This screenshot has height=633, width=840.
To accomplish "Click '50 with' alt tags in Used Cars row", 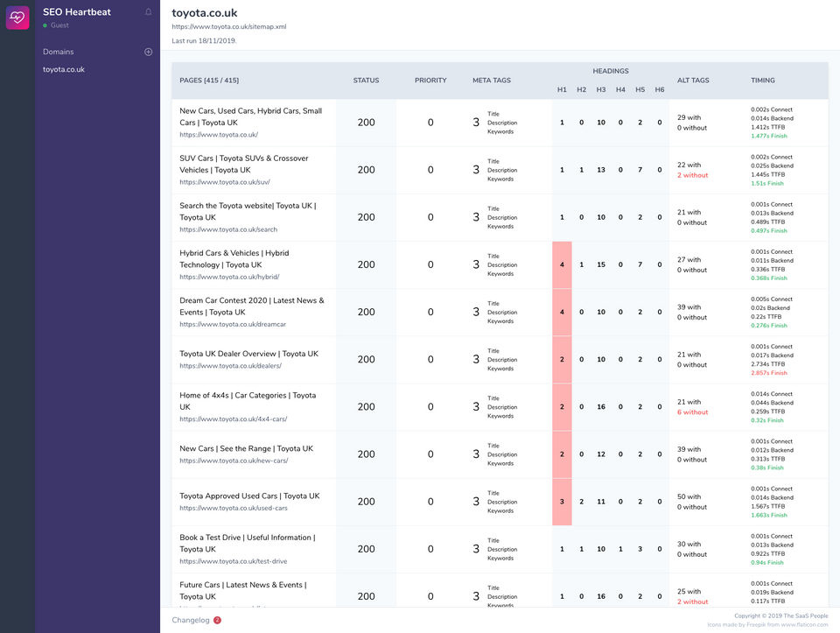I will (x=689, y=497).
